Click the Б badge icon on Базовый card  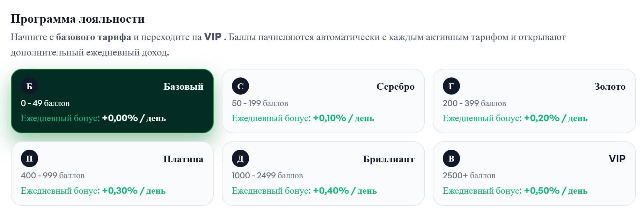pyautogui.click(x=30, y=86)
